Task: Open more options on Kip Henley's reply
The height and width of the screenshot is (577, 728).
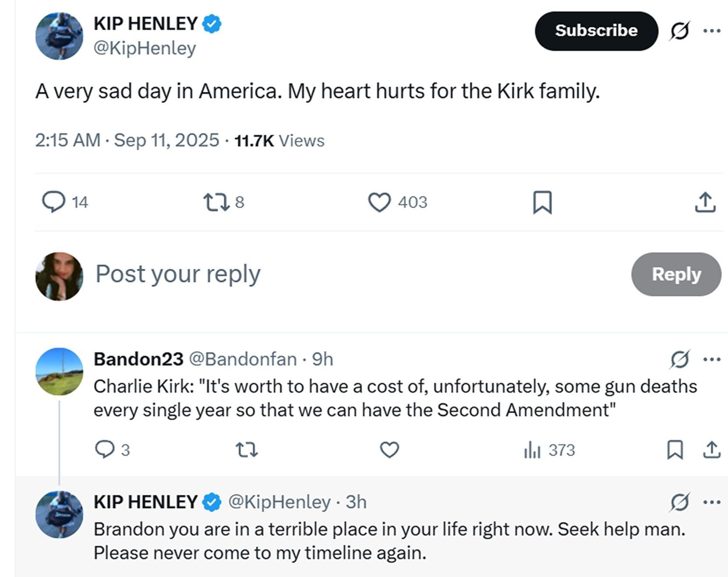Action: point(712,502)
